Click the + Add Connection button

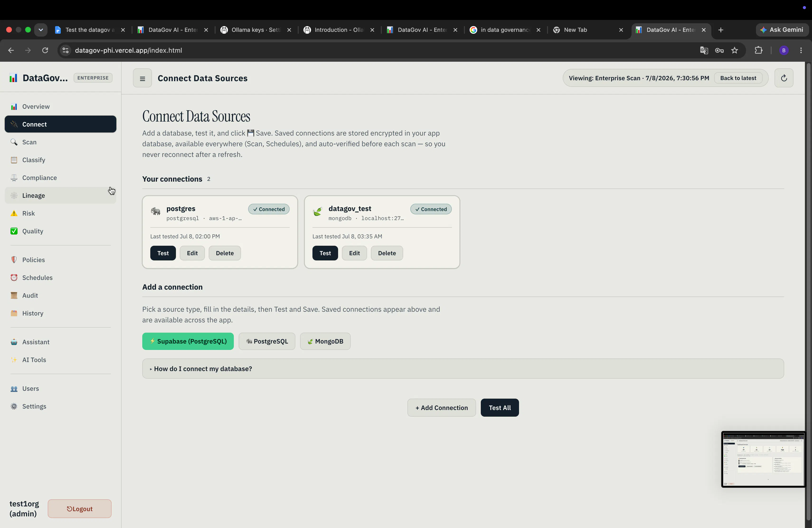tap(441, 408)
